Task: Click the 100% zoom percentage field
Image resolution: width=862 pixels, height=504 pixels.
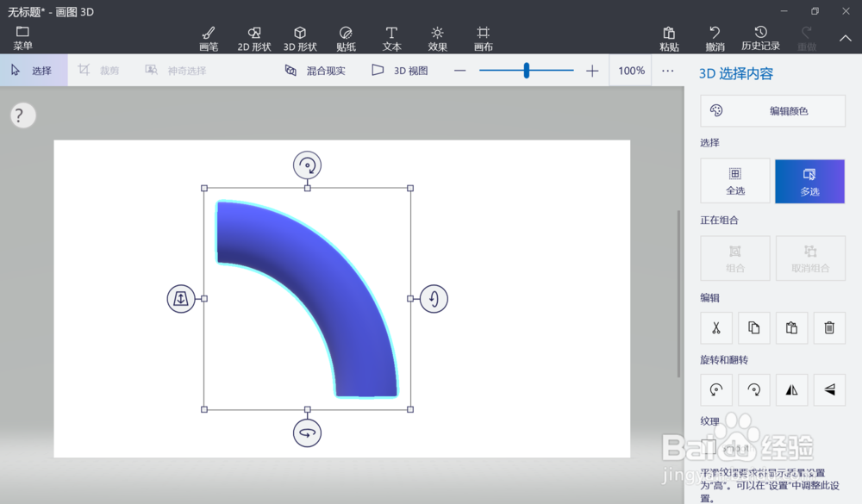Action: pos(631,71)
